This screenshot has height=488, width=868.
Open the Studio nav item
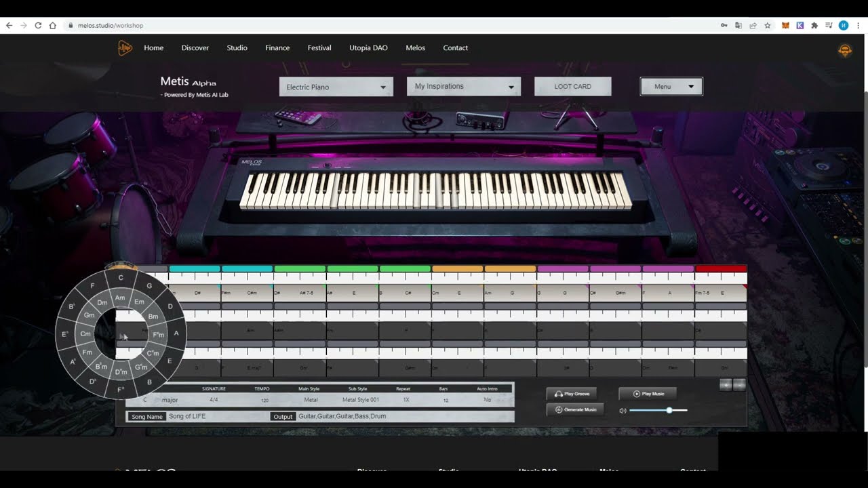coord(237,48)
